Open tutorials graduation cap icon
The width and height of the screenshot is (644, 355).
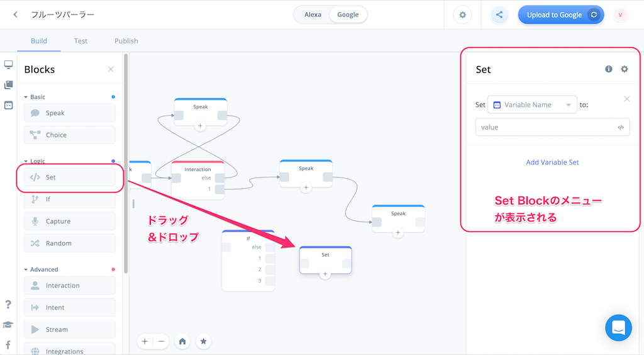point(8,325)
